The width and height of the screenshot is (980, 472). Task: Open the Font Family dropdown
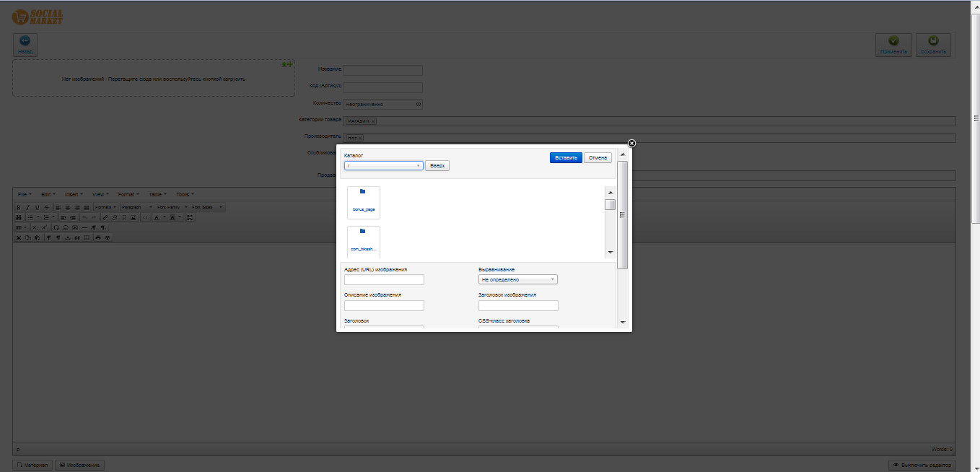click(172, 207)
